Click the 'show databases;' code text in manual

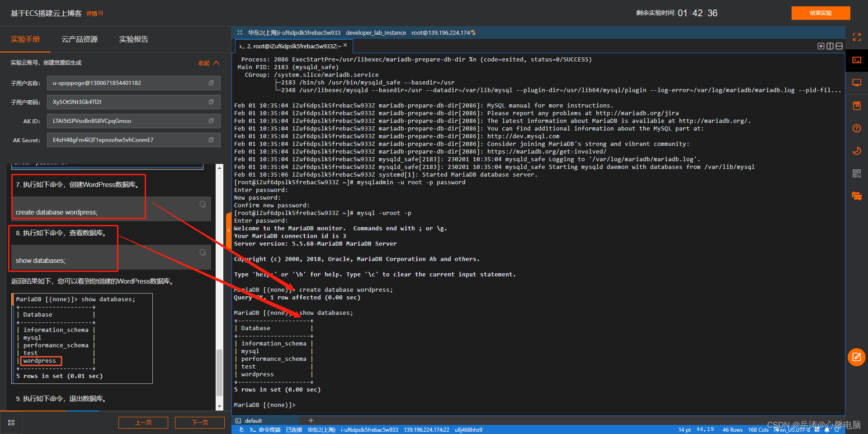(40, 261)
